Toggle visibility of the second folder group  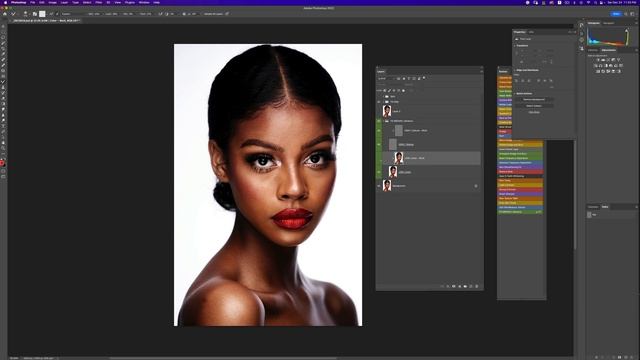[x=379, y=102]
